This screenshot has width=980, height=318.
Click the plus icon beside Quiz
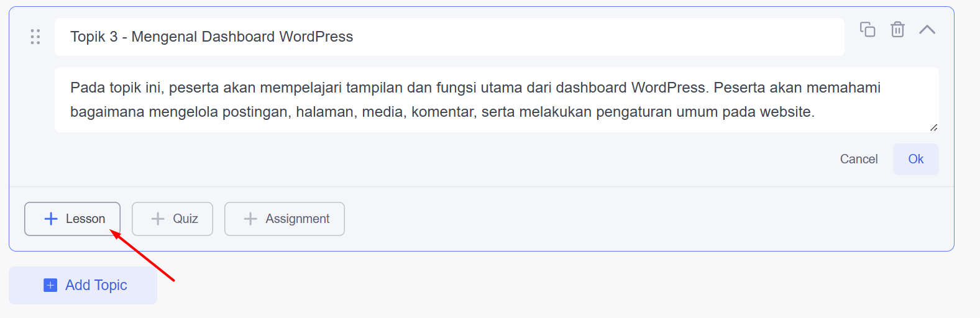pos(158,219)
